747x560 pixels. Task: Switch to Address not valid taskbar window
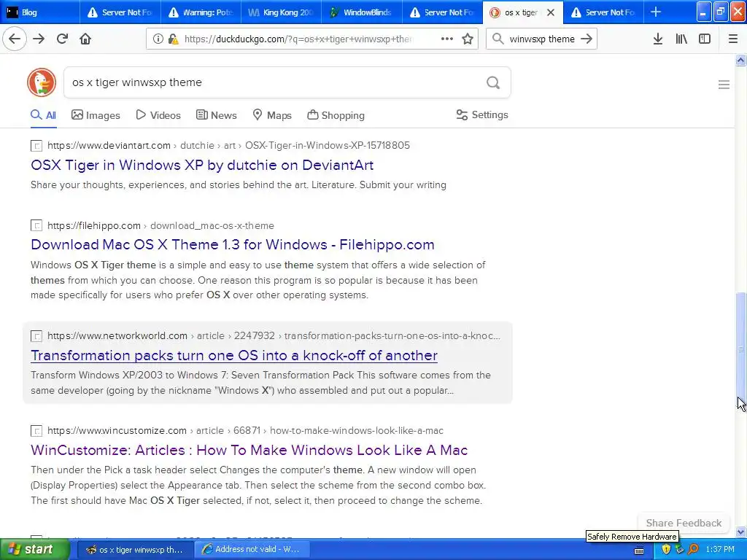click(x=252, y=550)
